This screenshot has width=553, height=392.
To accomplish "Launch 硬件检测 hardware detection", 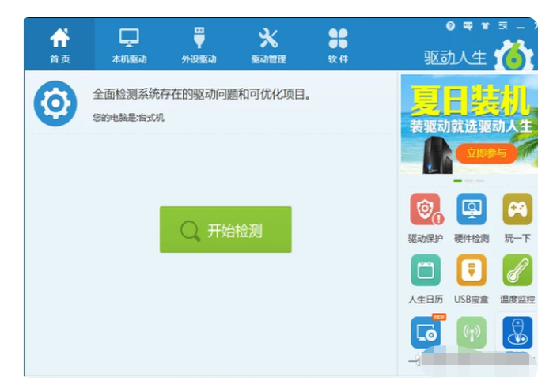I will (472, 210).
